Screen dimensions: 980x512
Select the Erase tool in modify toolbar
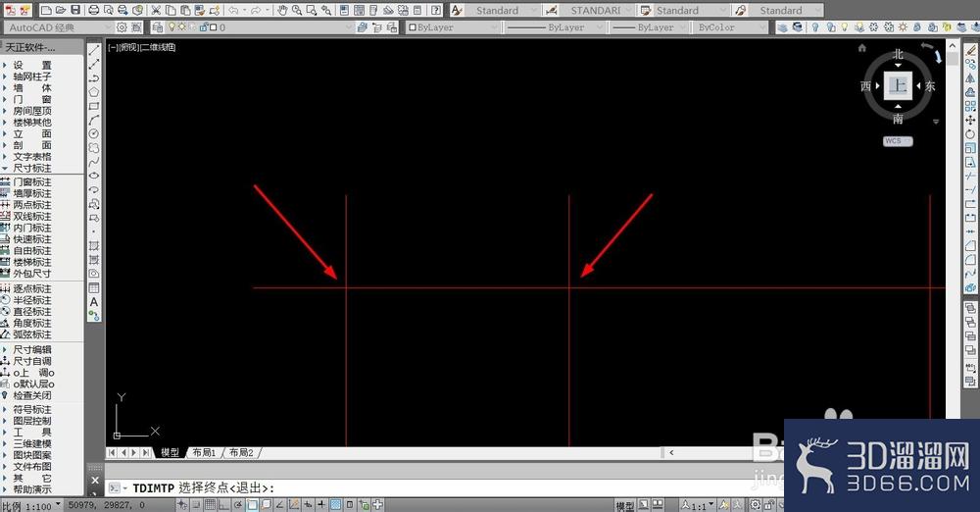click(x=970, y=49)
